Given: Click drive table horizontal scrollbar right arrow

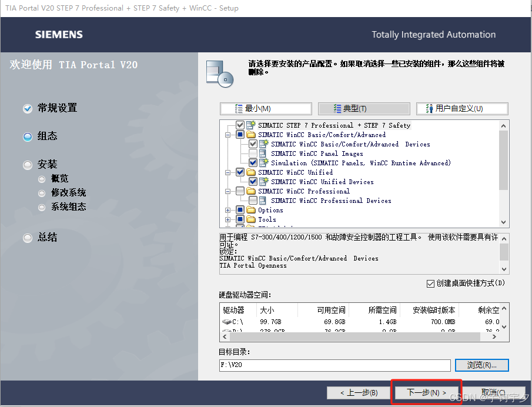Looking at the screenshot, I should pos(494,337).
